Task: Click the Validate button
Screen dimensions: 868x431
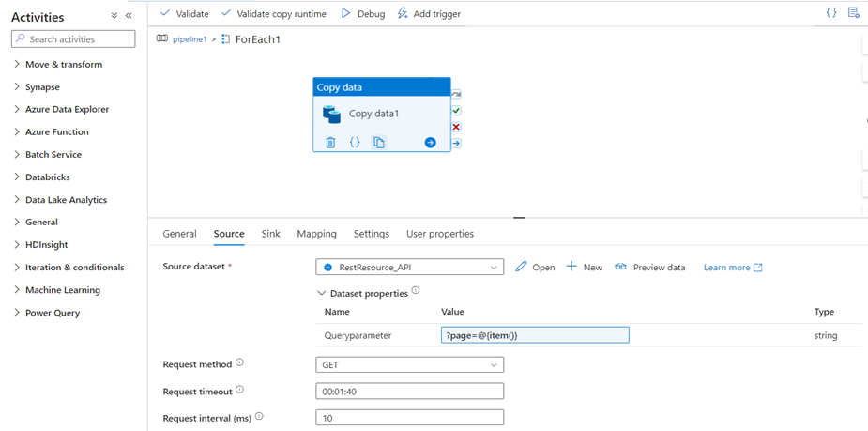Action: coord(184,14)
